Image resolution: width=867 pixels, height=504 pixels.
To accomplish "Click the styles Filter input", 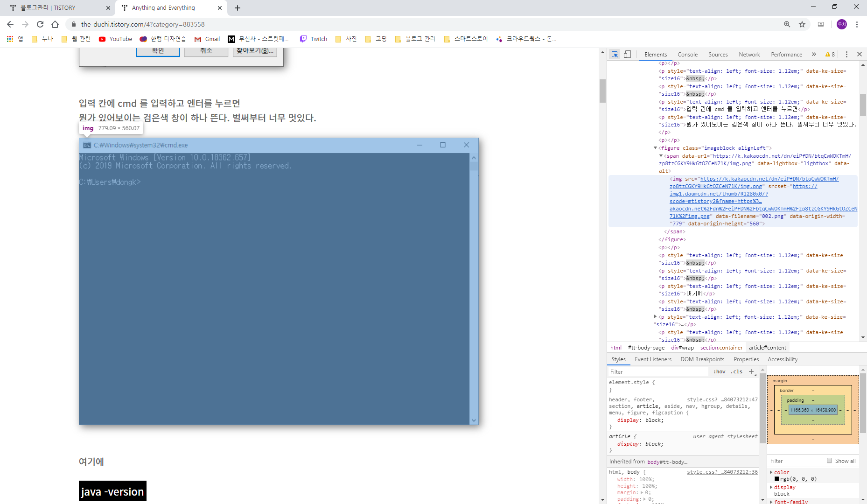I will [x=658, y=372].
